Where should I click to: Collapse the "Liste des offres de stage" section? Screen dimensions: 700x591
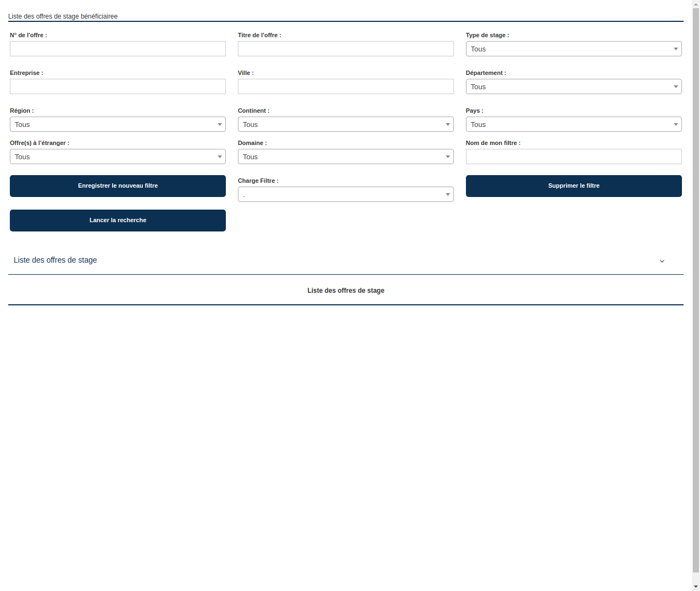(662, 261)
